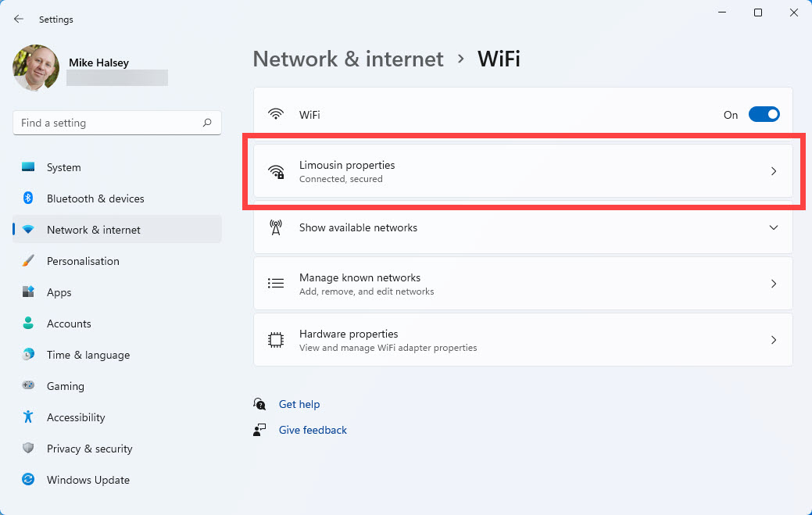Go to Time & language settings

coord(88,355)
